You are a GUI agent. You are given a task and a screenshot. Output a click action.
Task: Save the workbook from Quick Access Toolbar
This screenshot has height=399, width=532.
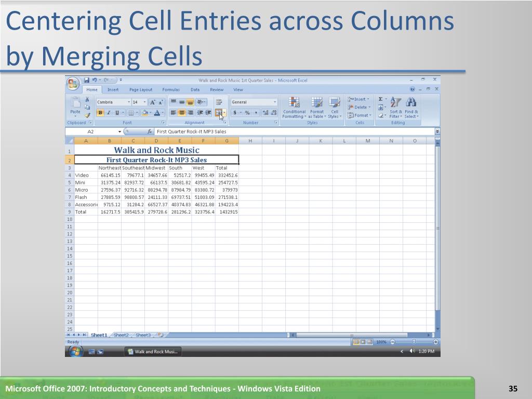coord(87,80)
